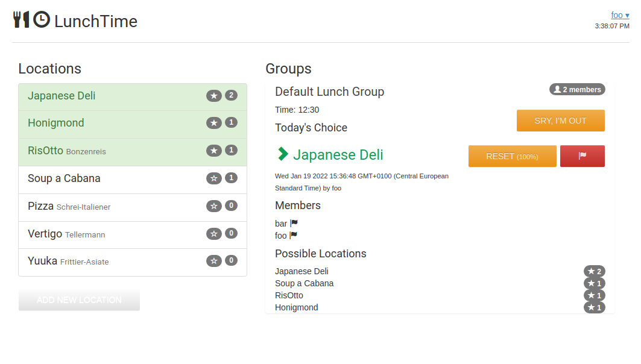Toggle favorite star for Honigmond location
Viewport: 641px width, 364px height.
214,123
